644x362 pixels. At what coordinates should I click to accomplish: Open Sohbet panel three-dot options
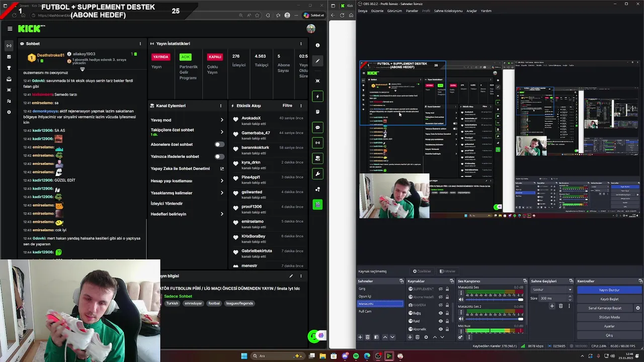pyautogui.click(x=140, y=44)
